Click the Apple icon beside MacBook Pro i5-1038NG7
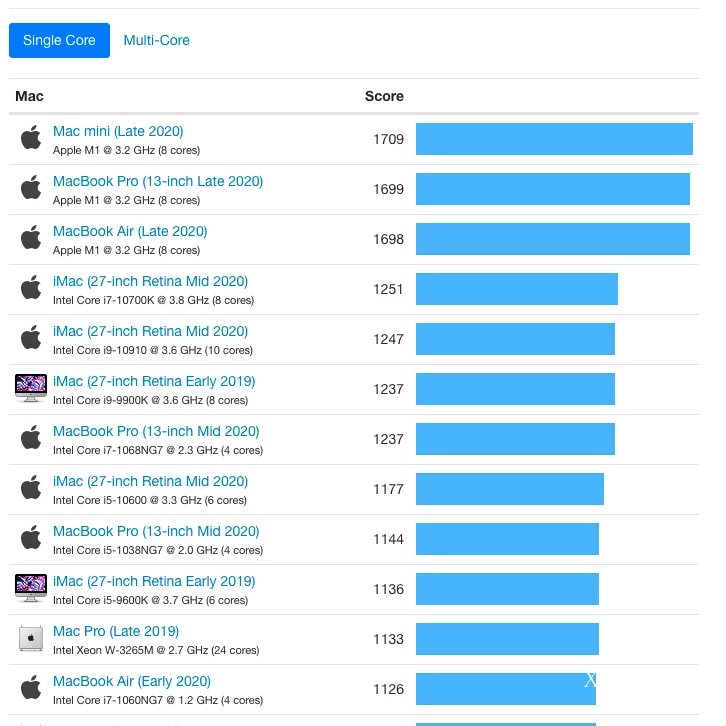726x726 pixels. 31,538
